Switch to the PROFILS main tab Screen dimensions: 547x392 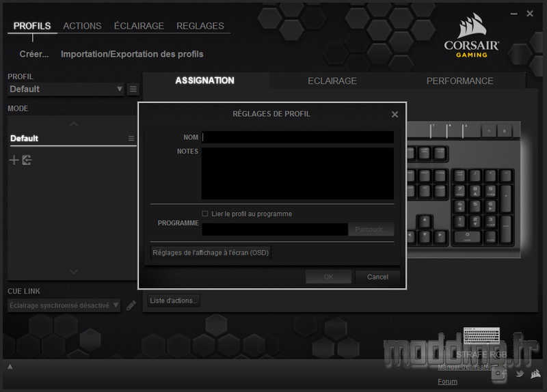(x=32, y=26)
